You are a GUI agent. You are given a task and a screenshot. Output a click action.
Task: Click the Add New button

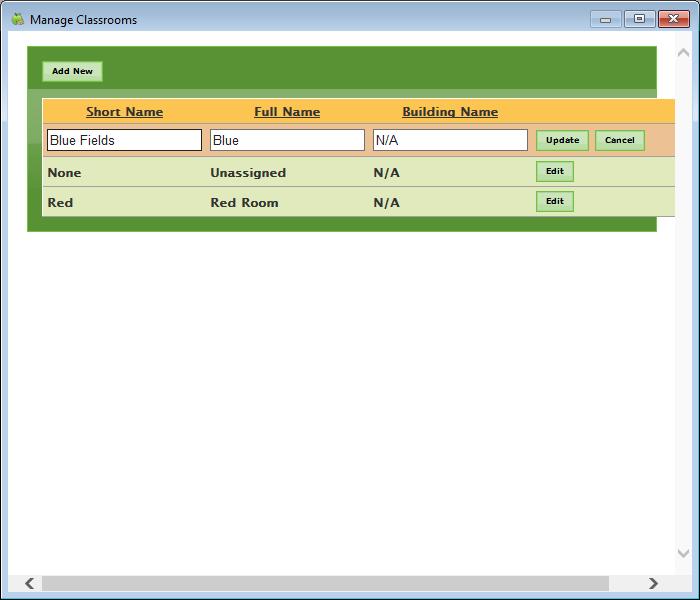[x=72, y=71]
